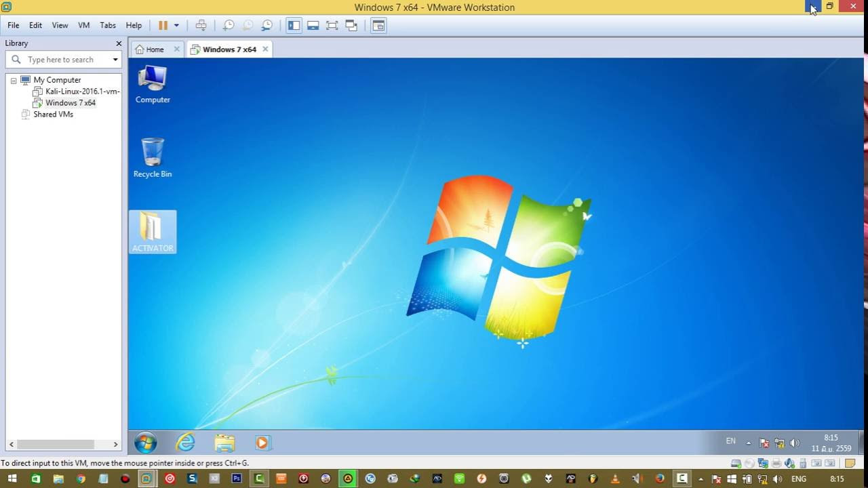Open the message log note icon
The image size is (868, 488).
click(851, 464)
